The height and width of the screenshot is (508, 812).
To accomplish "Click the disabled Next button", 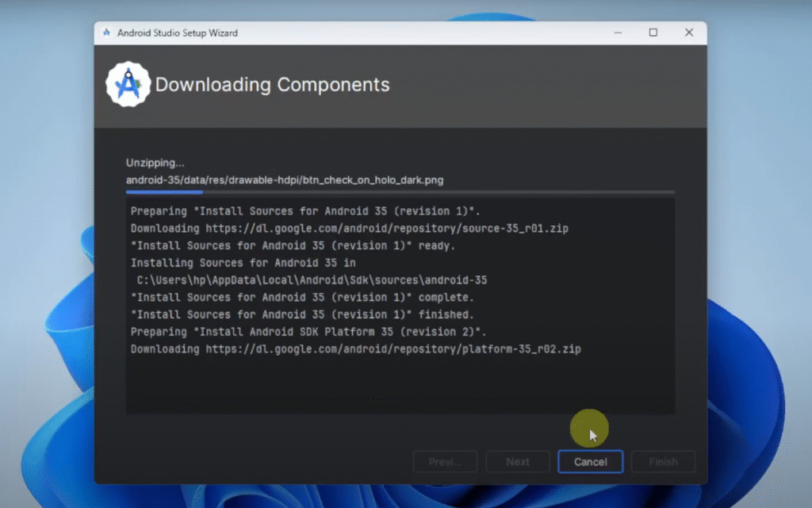I will click(518, 461).
